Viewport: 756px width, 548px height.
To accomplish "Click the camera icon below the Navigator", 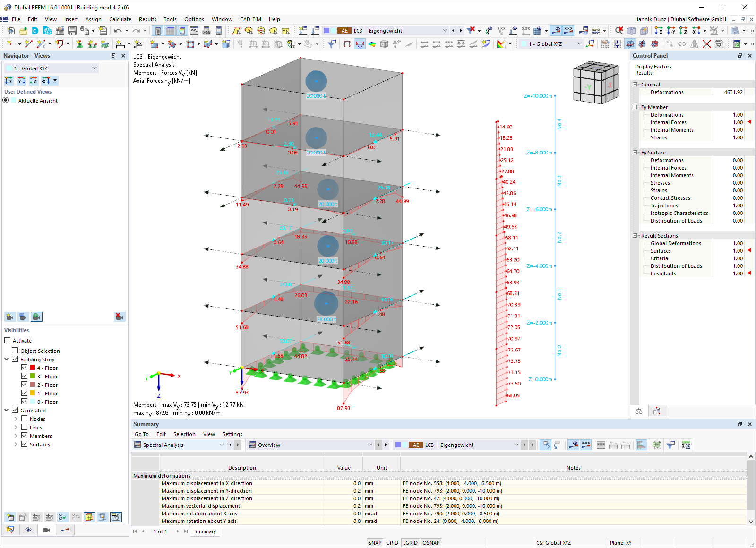I will 46,530.
